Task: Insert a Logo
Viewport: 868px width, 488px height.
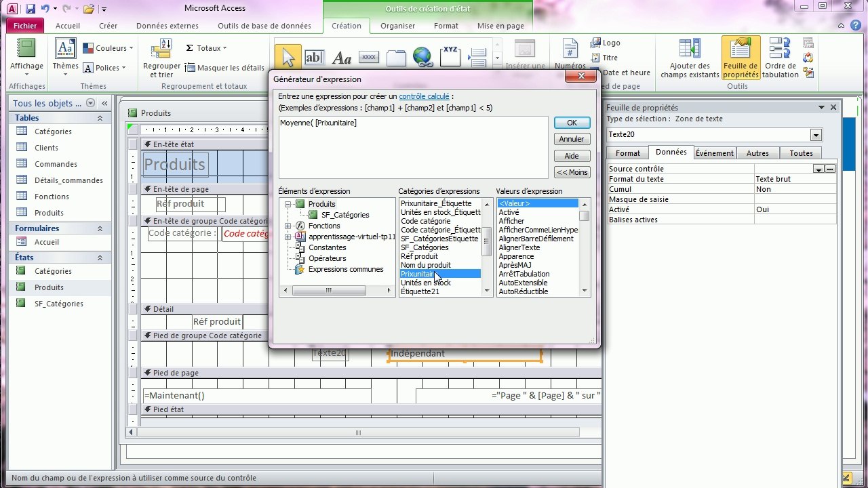Action: pos(605,43)
